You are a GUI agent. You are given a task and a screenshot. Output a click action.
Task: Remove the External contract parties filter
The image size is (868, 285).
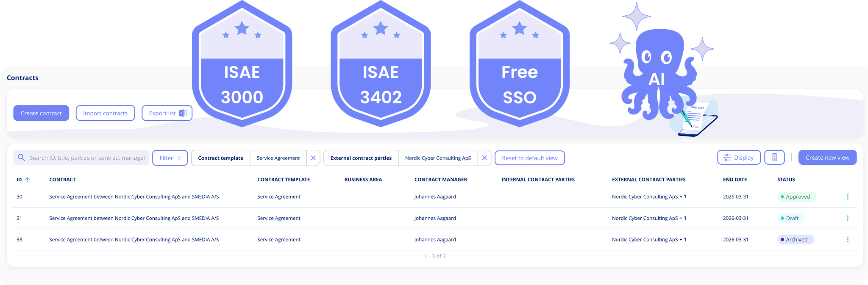pyautogui.click(x=484, y=158)
